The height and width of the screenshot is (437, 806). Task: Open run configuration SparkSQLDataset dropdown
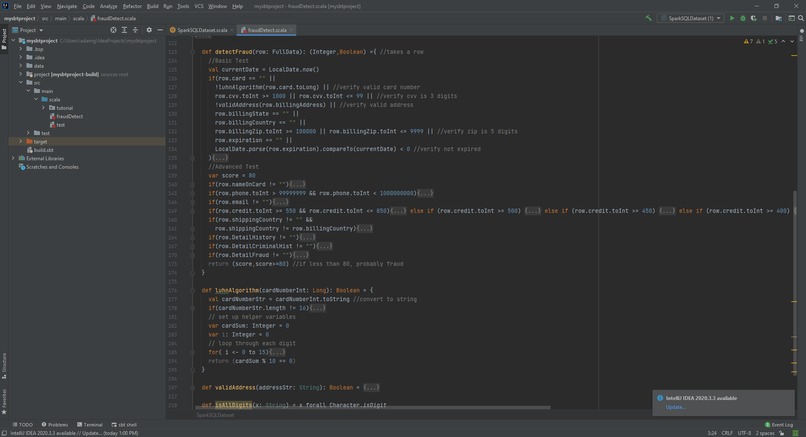click(x=691, y=18)
